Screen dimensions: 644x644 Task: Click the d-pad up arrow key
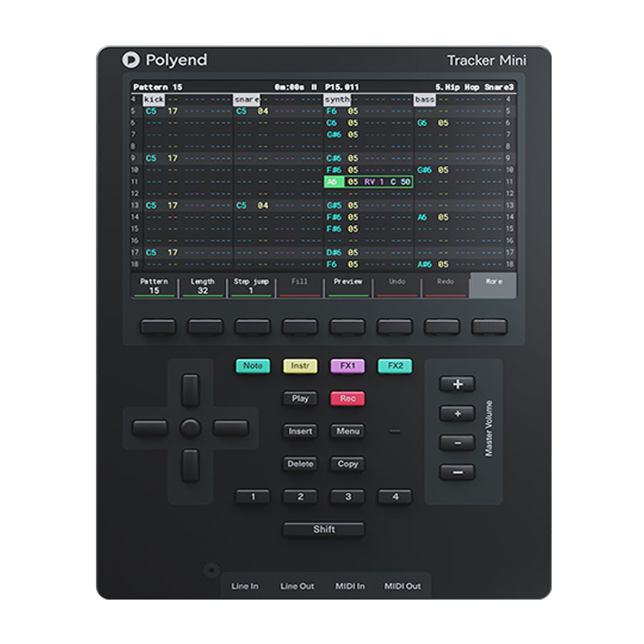190,390
